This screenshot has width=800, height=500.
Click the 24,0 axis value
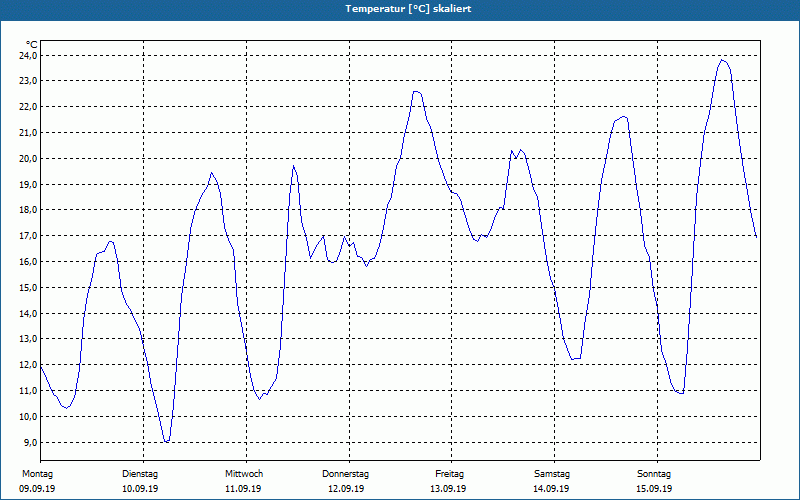28,55
